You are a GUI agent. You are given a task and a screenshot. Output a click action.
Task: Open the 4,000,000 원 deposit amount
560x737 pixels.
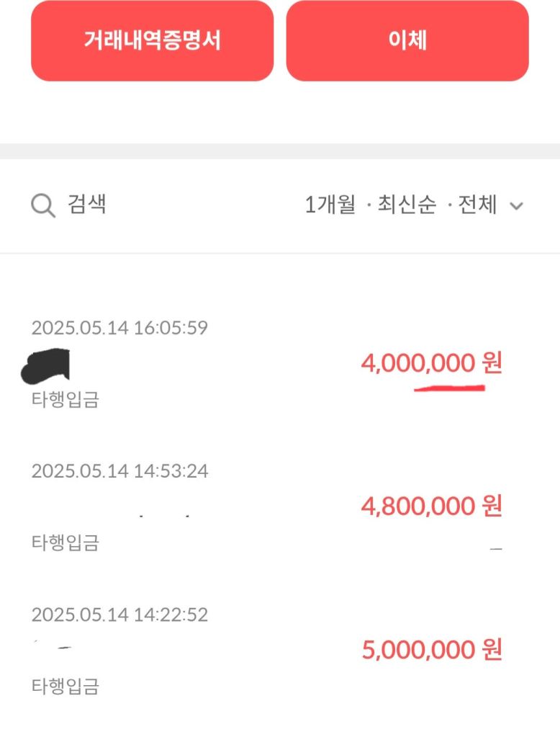(x=431, y=364)
